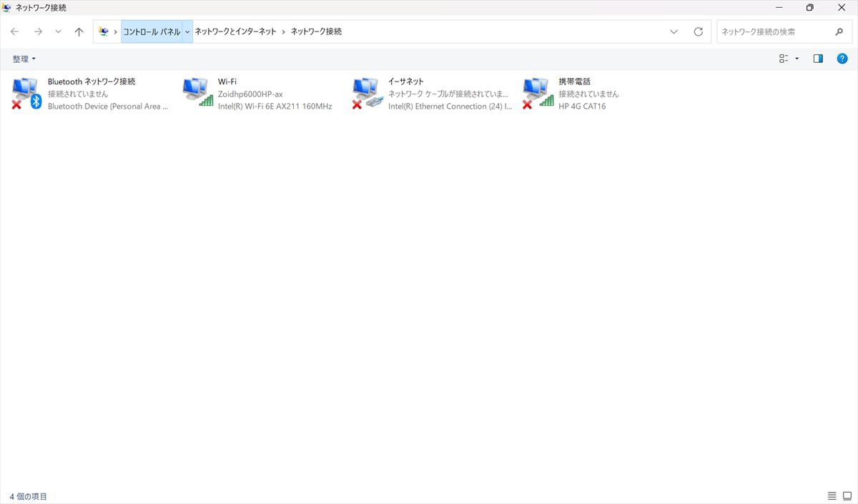This screenshot has height=504, width=858.
Task: Switch to details view in status bar
Action: click(x=832, y=496)
